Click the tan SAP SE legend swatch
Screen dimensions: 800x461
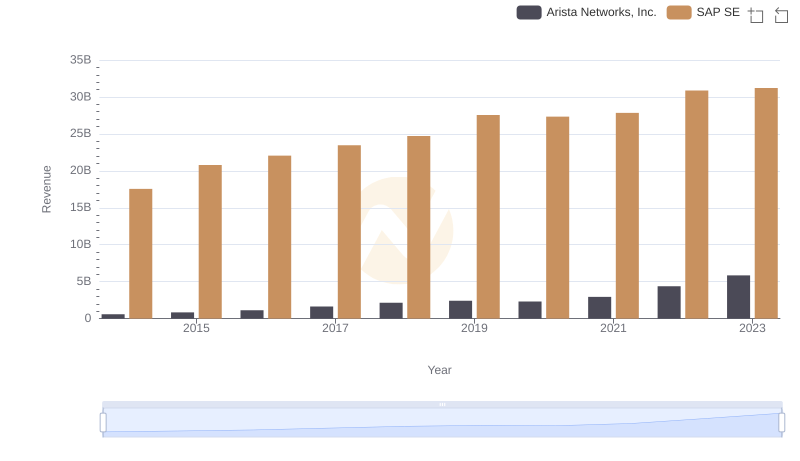coord(679,12)
